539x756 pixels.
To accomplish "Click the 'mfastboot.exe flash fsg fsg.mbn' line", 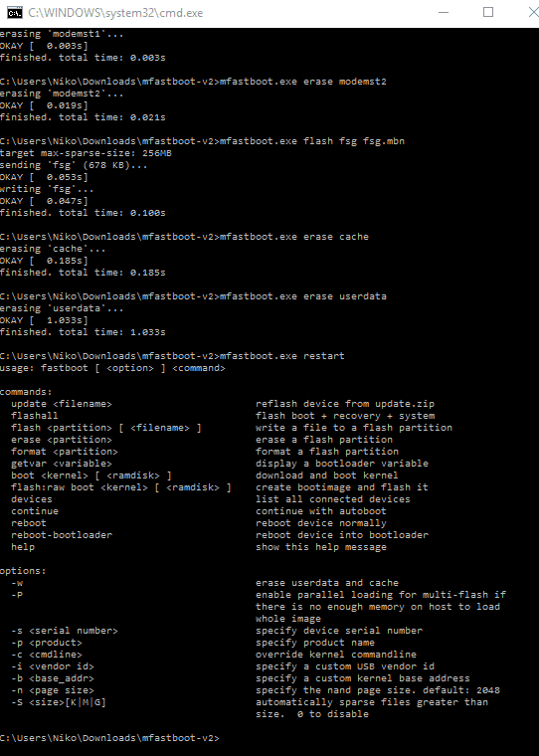I will 202,141.
